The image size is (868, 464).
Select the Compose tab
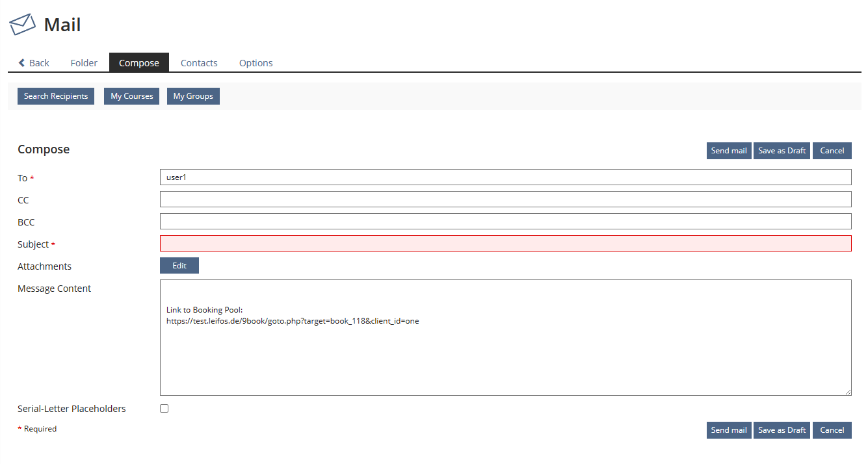point(139,63)
